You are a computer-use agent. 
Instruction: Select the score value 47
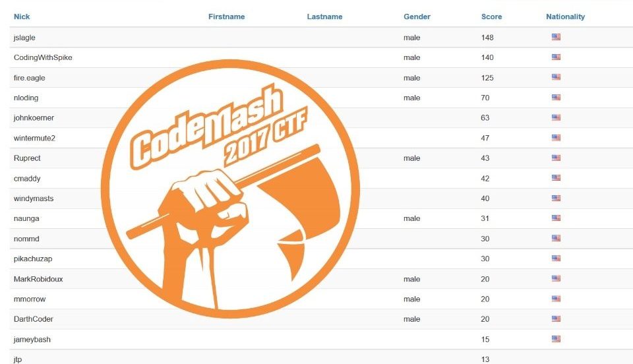coord(485,138)
